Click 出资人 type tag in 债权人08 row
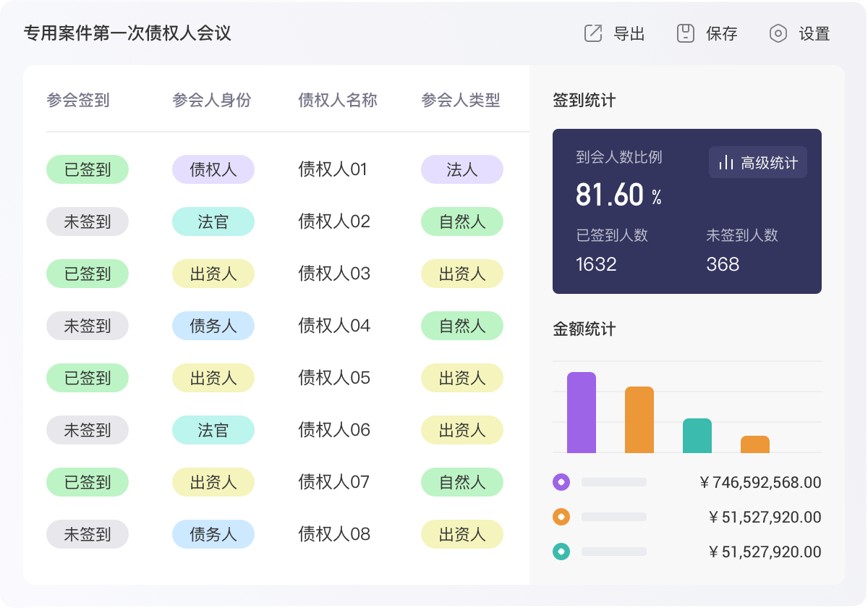 [x=462, y=534]
